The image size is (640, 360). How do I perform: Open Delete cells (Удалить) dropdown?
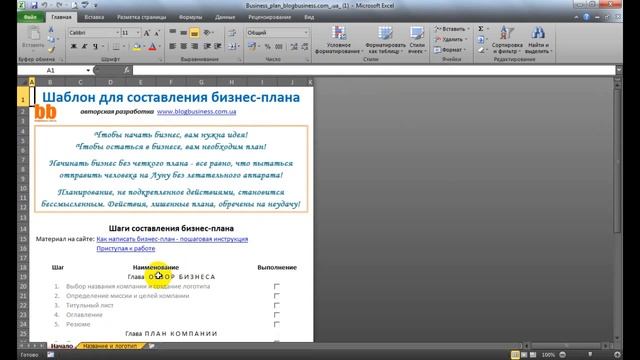point(451,39)
